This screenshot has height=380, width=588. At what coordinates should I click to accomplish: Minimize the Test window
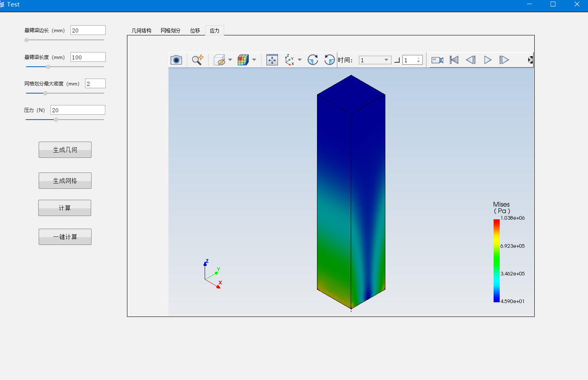point(529,4)
